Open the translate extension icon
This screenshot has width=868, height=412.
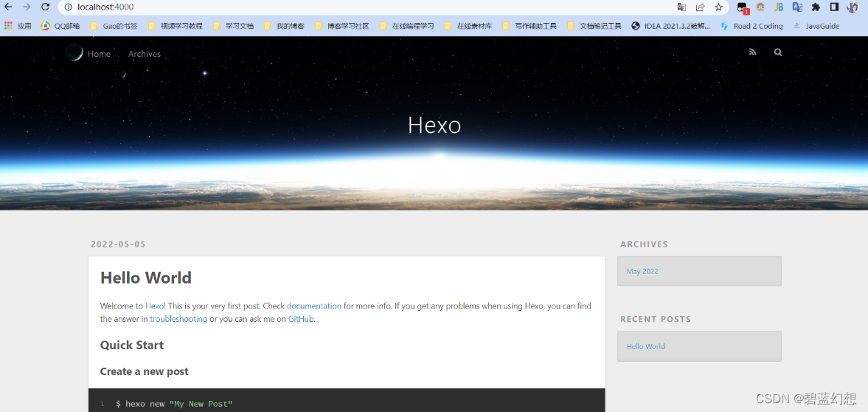[x=797, y=7]
